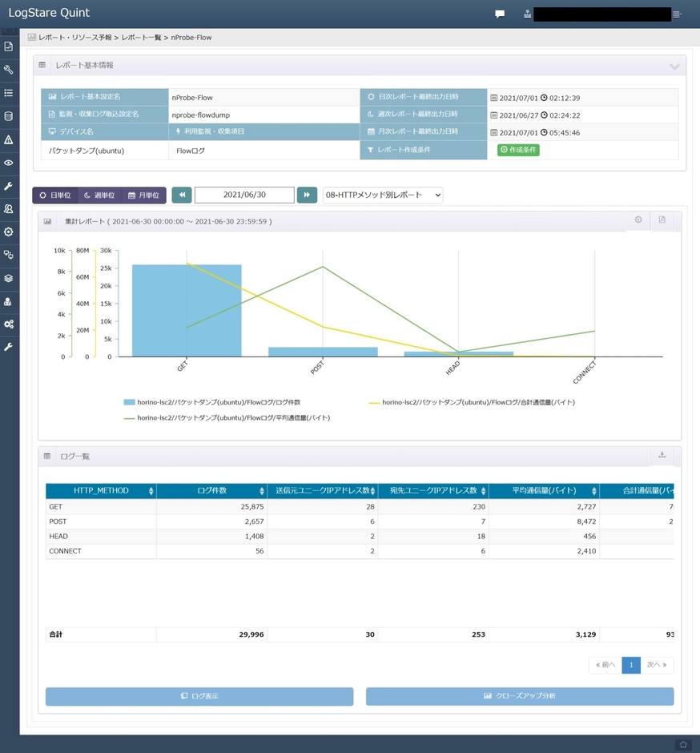The image size is (700, 753).
Task: Click the warning triangle sidebar icon
Action: coord(9,139)
